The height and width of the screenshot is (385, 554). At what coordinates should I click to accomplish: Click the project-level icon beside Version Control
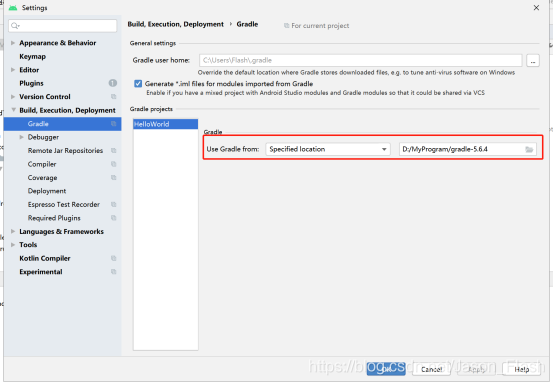click(113, 96)
